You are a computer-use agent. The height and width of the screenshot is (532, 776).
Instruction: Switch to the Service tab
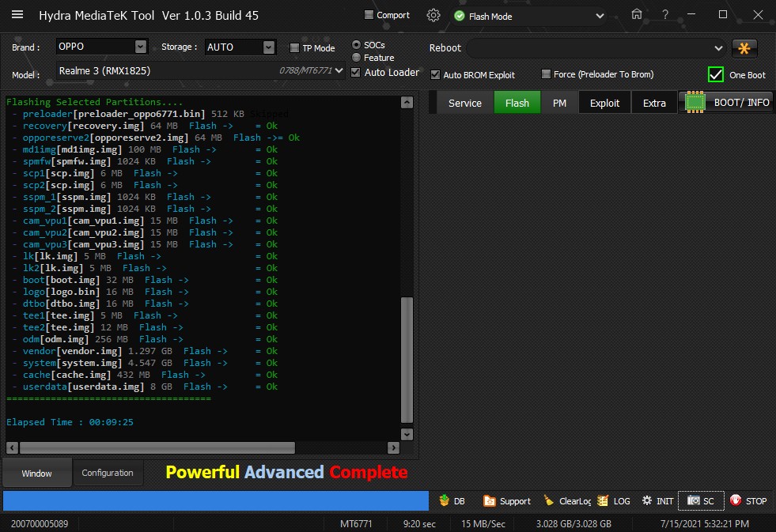[464, 103]
